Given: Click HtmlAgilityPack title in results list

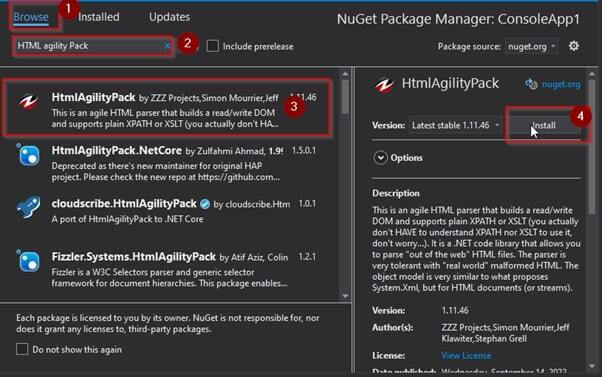Looking at the screenshot, I should (93, 98).
